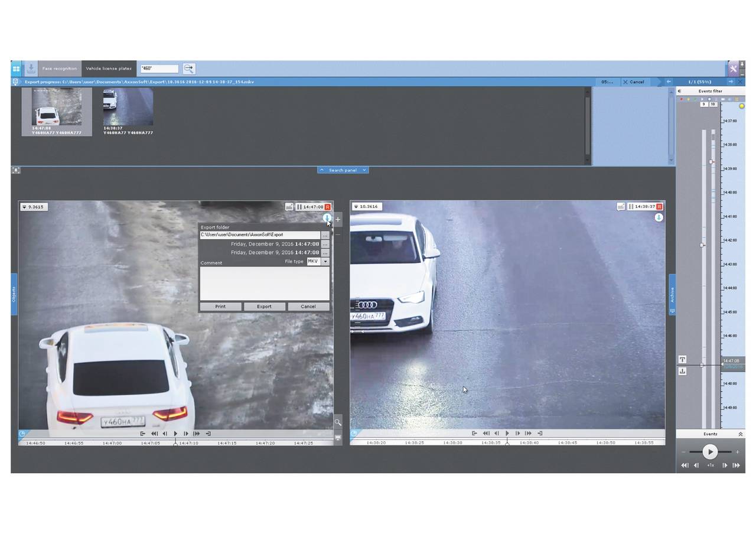
Task: Switch to Face recognition search tab
Action: point(60,69)
